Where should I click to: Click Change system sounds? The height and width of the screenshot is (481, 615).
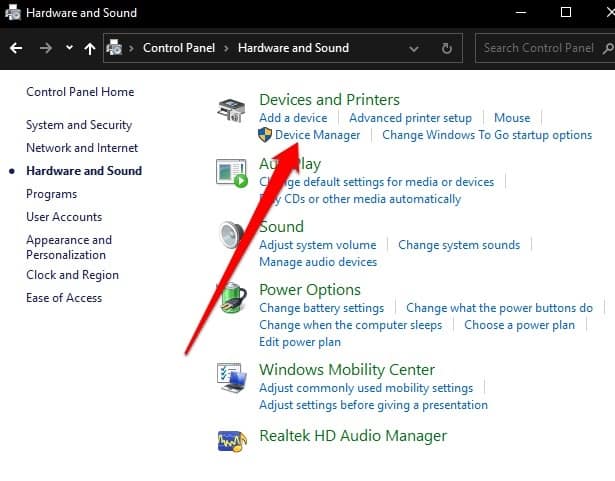[x=459, y=245]
